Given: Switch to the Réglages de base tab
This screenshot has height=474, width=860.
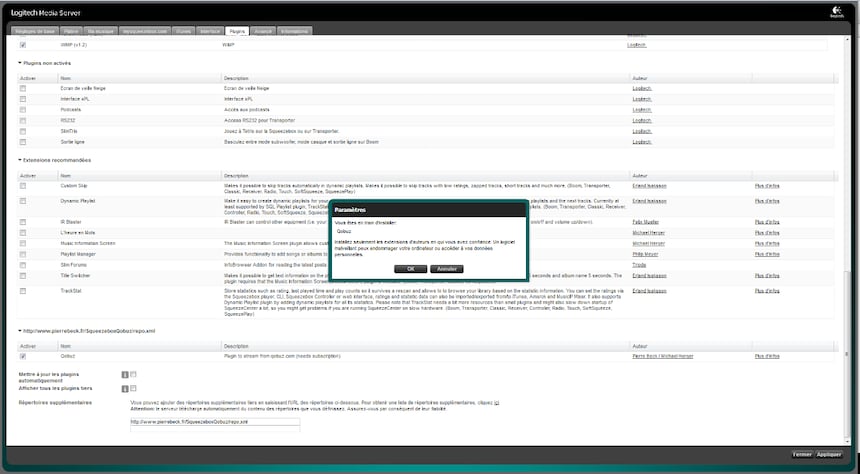Looking at the screenshot, I should pyautogui.click(x=35, y=31).
